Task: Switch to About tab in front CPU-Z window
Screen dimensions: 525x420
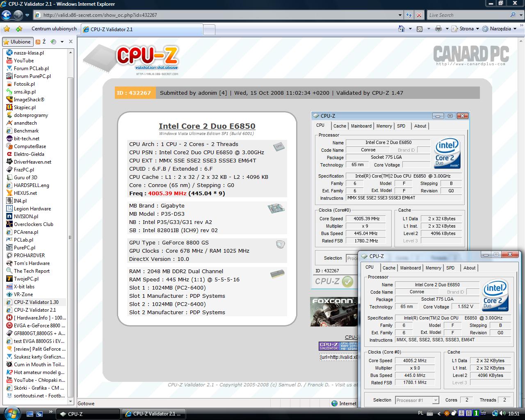Action: (469, 268)
